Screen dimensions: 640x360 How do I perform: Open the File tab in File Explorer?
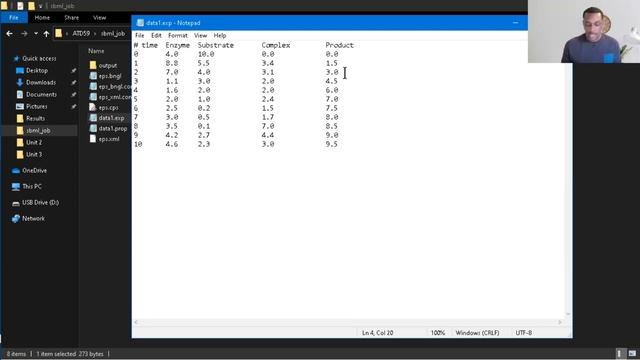coord(14,18)
